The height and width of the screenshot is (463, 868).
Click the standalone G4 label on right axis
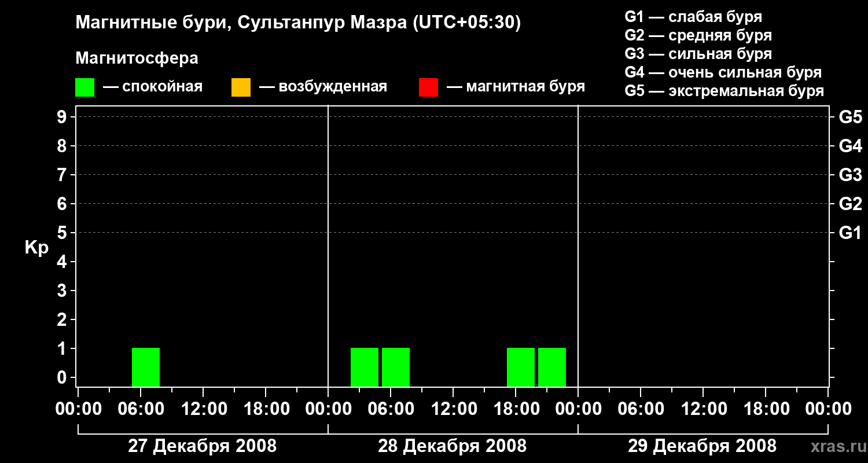coord(851,146)
